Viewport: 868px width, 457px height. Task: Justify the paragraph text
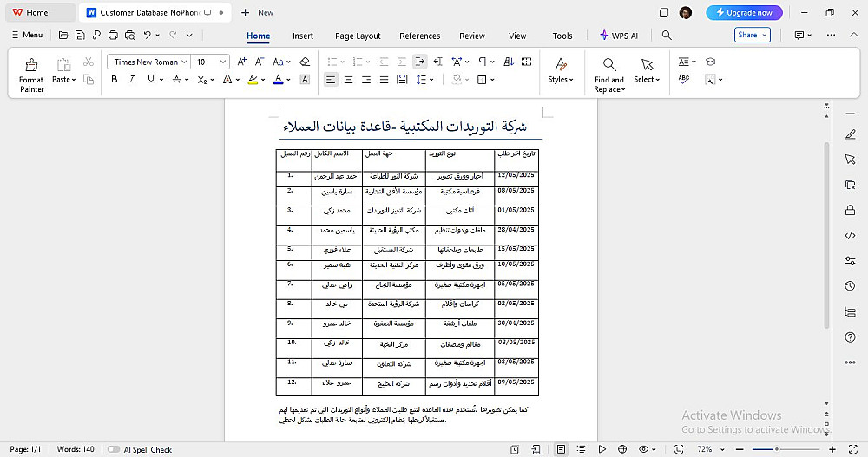coord(384,80)
